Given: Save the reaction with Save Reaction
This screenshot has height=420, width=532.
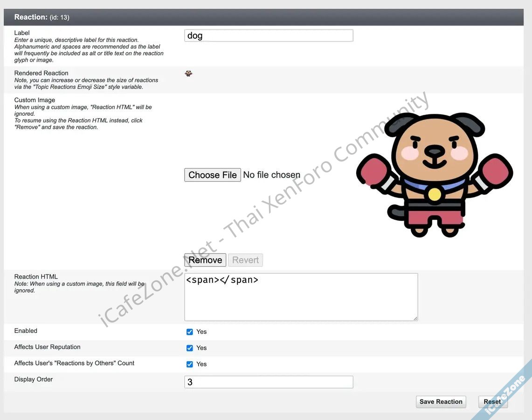Looking at the screenshot, I should coord(441,402).
